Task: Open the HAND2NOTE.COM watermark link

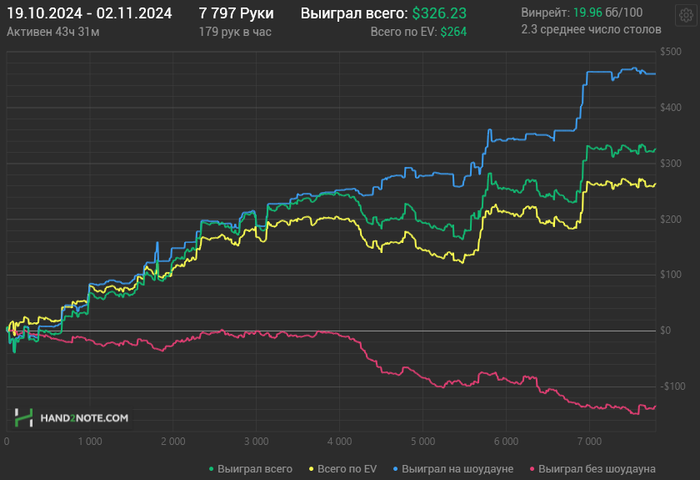Action: [x=84, y=418]
